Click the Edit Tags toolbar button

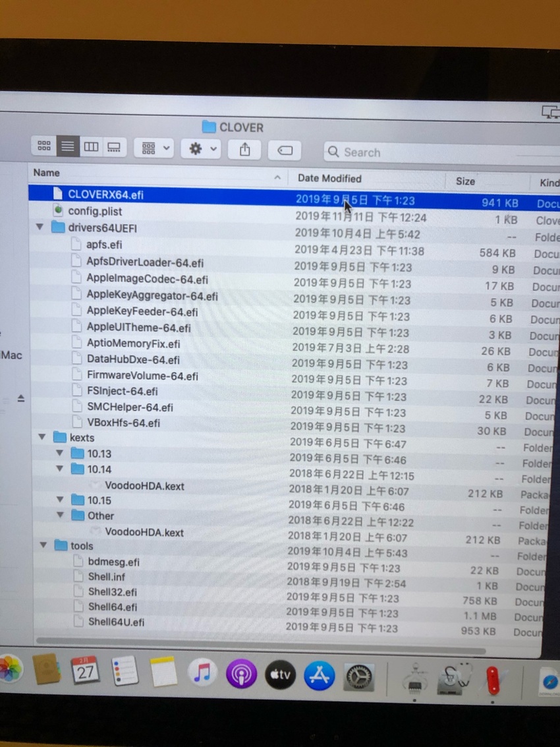285,151
